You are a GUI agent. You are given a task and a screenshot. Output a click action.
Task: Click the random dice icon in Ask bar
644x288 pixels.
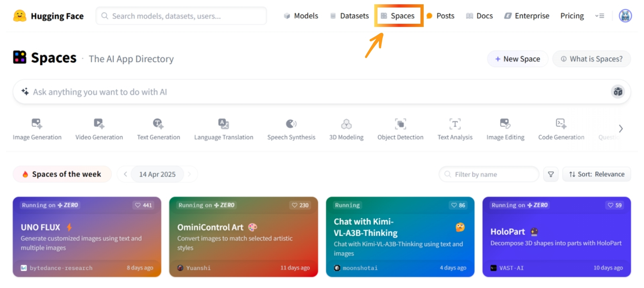click(x=618, y=92)
